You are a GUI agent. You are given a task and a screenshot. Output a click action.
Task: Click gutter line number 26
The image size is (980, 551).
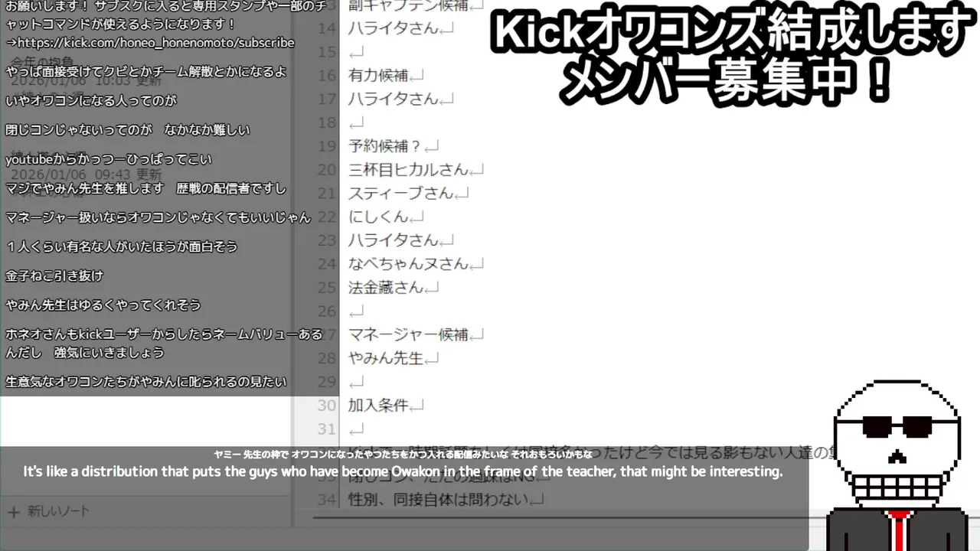point(327,311)
